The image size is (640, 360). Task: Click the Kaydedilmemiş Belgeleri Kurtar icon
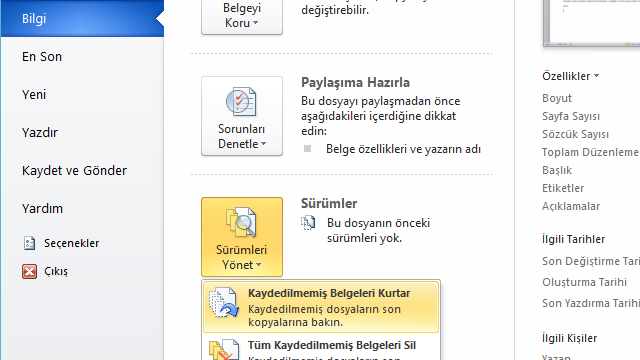pos(224,302)
